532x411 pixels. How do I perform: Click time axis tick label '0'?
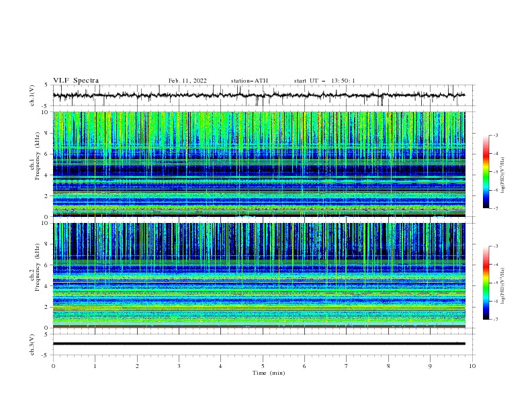53,366
